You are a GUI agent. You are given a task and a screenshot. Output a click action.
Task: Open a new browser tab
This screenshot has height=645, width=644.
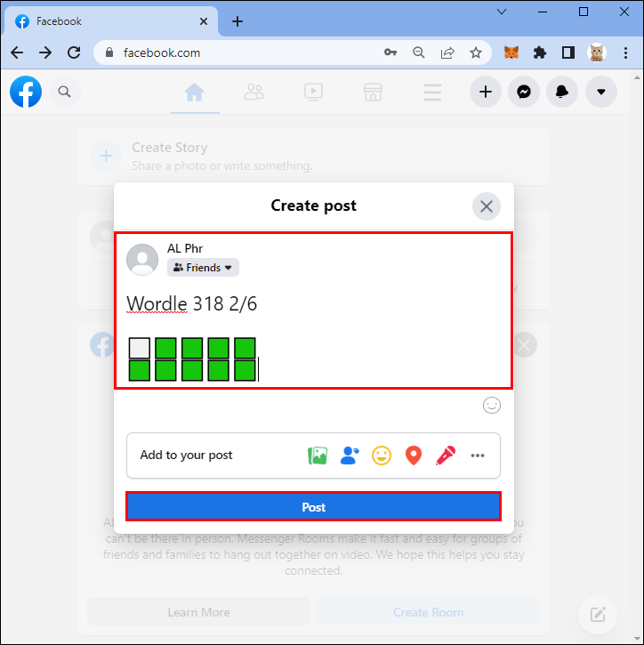237,21
